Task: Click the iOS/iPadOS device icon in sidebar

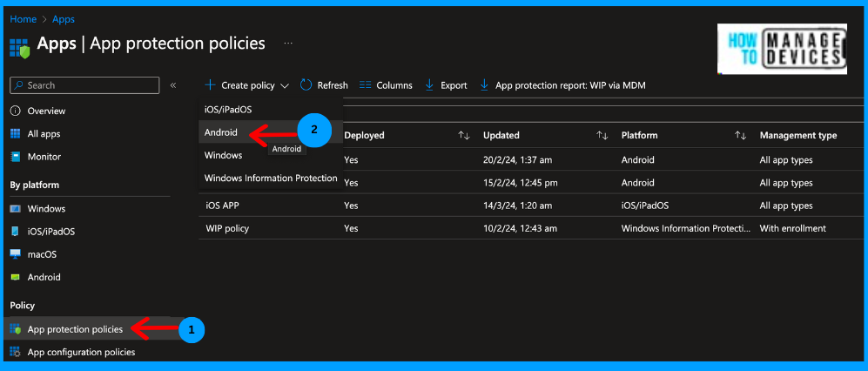Action: coord(16,232)
